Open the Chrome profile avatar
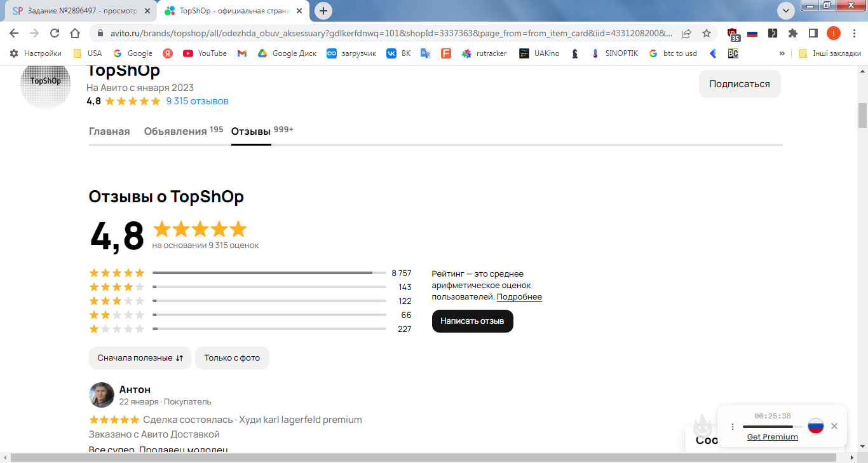The image size is (868, 463). pos(833,33)
